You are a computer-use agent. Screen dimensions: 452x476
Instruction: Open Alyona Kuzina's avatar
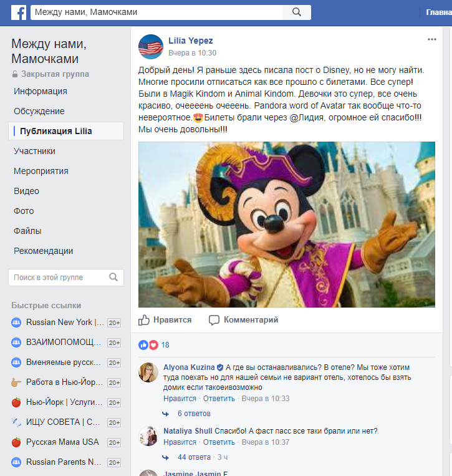coord(148,372)
